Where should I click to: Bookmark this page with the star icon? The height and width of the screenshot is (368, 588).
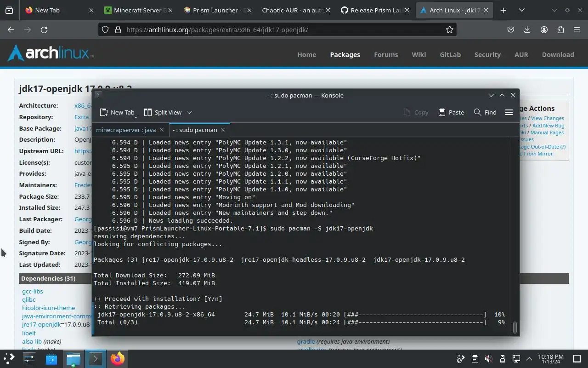click(x=450, y=29)
